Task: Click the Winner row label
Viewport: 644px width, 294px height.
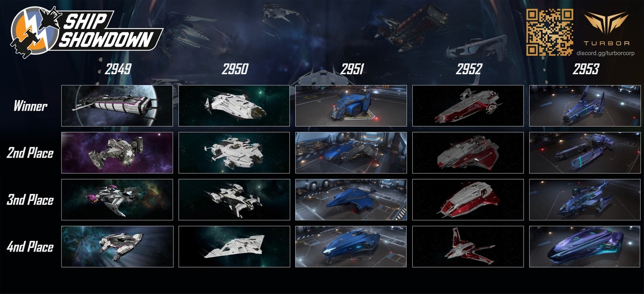Action: pos(31,106)
